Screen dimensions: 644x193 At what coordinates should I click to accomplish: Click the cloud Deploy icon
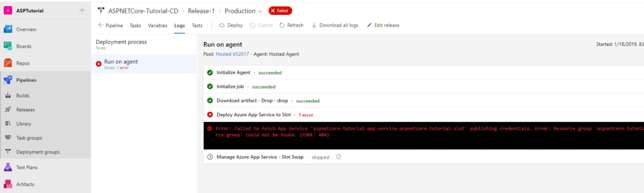(221, 25)
